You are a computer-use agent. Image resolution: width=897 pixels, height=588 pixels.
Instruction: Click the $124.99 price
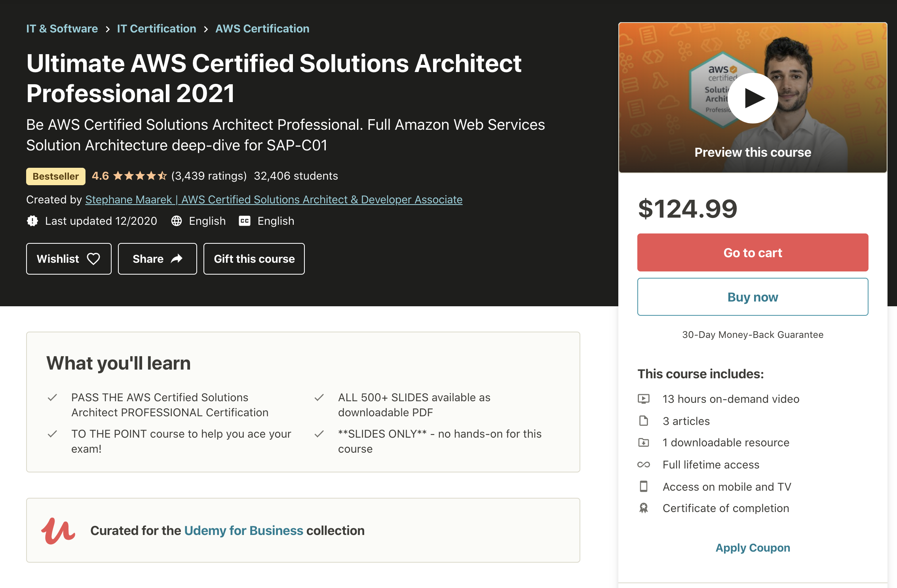tap(688, 209)
